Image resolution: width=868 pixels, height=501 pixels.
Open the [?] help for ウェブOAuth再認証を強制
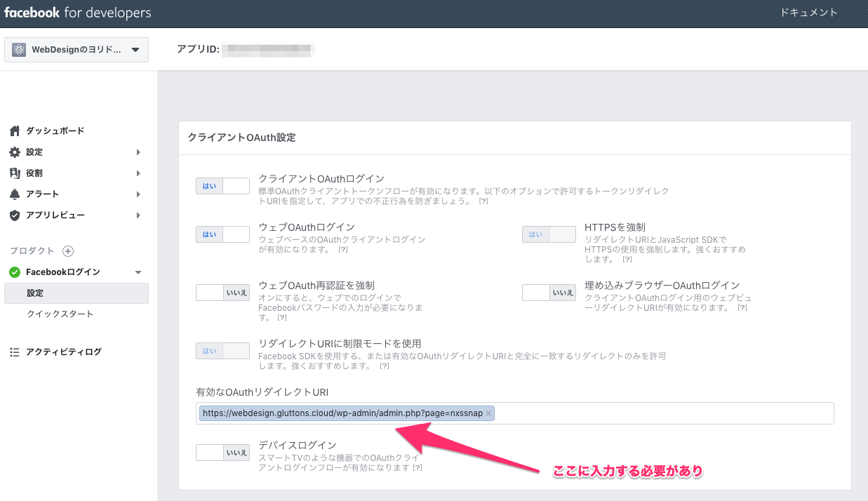(282, 318)
